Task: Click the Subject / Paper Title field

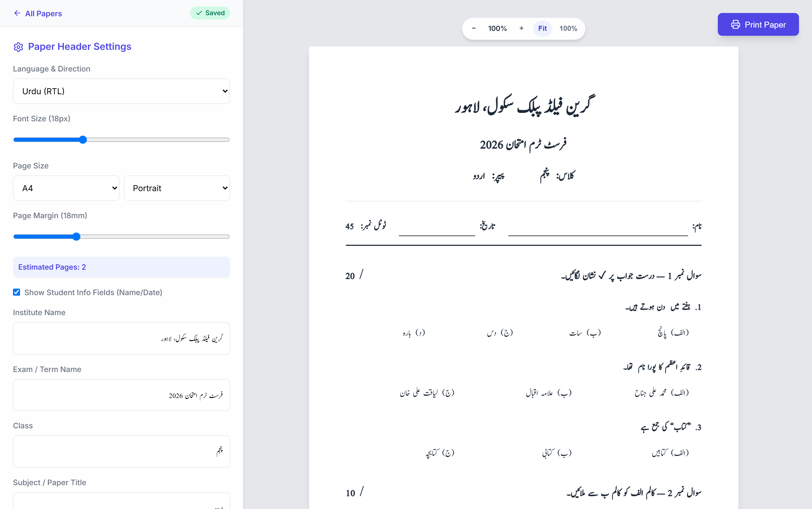Action: coord(122,501)
